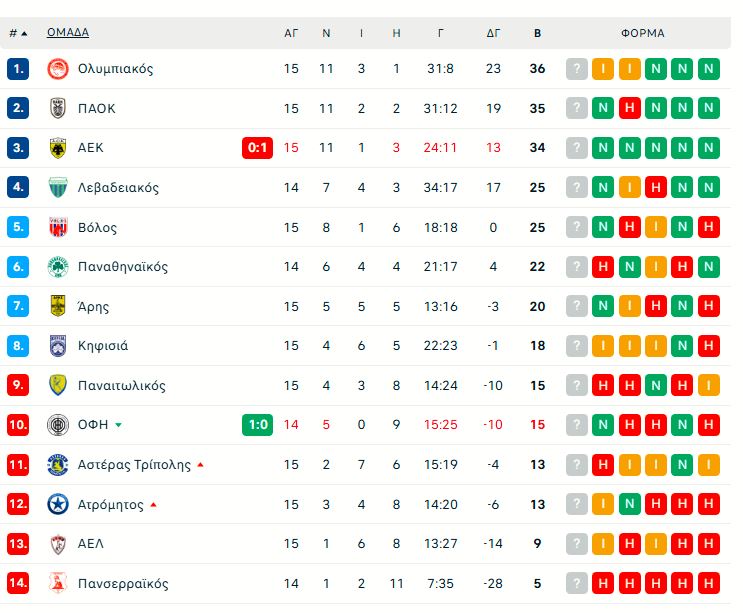The height and width of the screenshot is (613, 743).
Task: Click the Ατρόμητος blue star logo
Action: pyautogui.click(x=57, y=505)
